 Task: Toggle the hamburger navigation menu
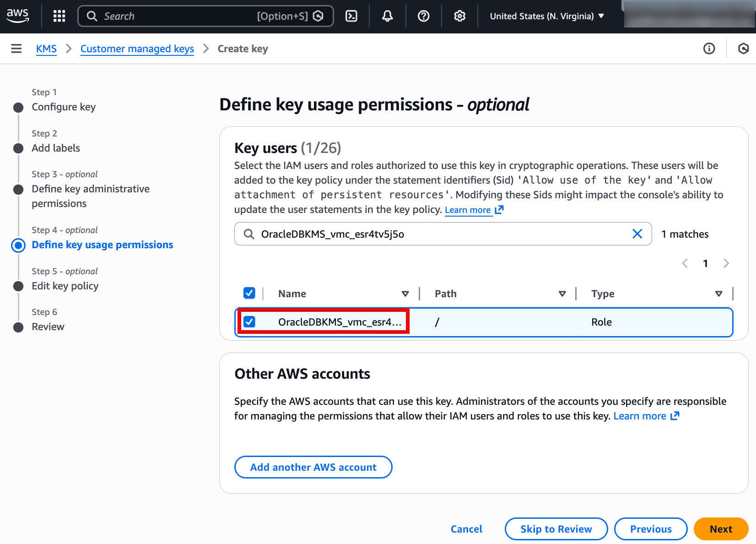16,49
